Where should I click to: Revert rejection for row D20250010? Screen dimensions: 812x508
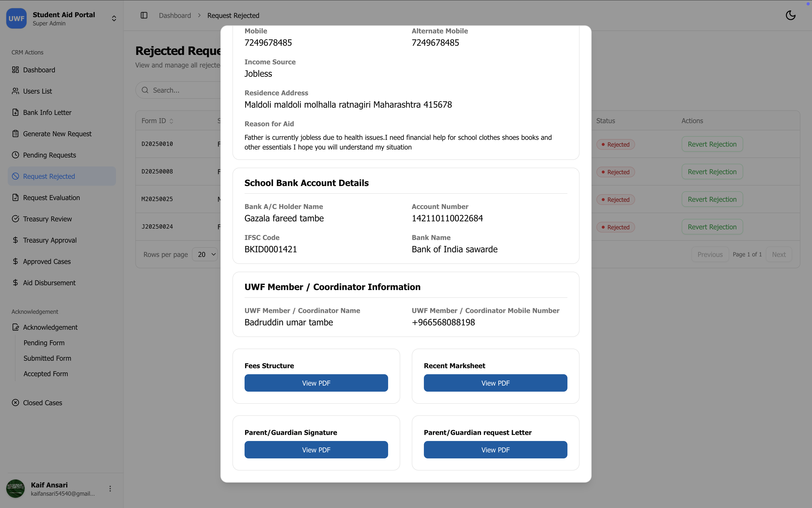point(712,144)
